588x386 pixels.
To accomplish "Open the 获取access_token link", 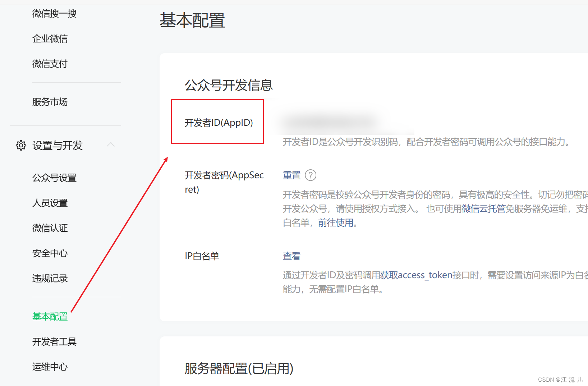I will click(x=416, y=275).
